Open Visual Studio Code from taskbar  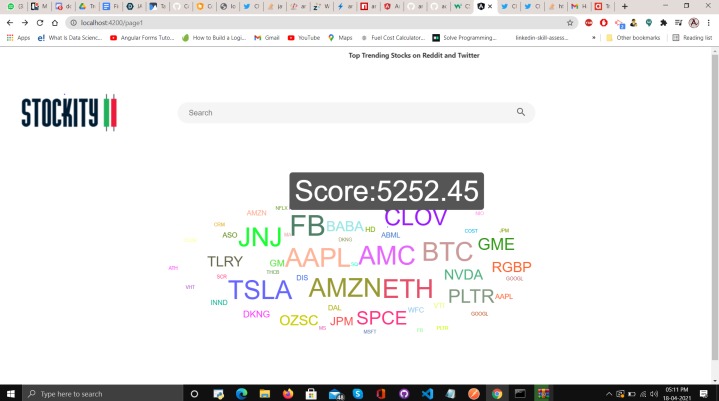(427, 394)
